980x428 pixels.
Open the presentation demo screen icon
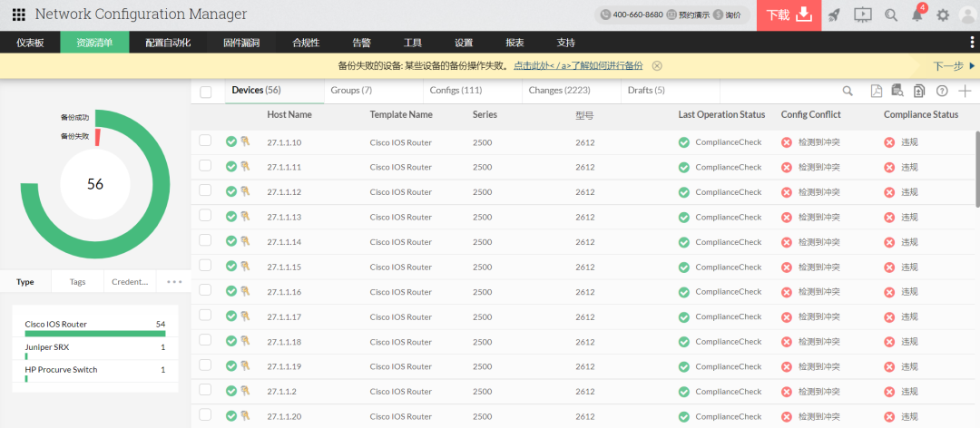pyautogui.click(x=863, y=15)
